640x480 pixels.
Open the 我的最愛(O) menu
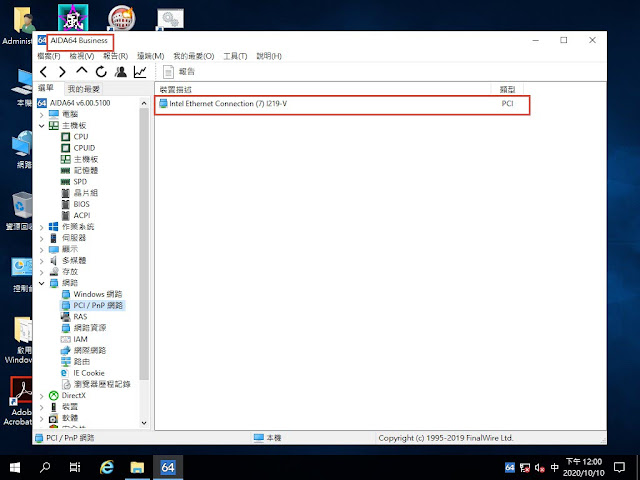tap(193, 56)
